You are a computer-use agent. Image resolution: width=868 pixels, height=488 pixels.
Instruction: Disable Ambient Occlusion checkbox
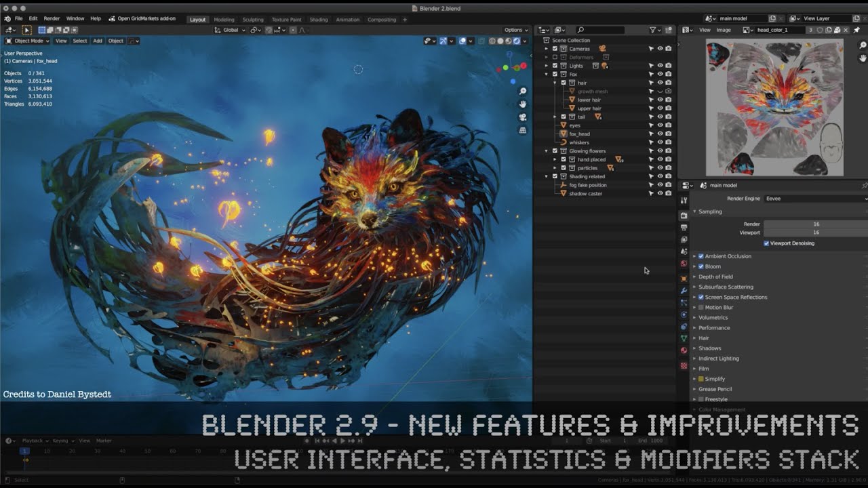point(701,256)
